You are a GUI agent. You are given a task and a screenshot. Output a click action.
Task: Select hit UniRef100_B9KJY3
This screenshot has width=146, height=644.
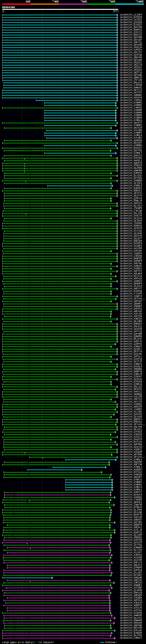tap(131, 562)
